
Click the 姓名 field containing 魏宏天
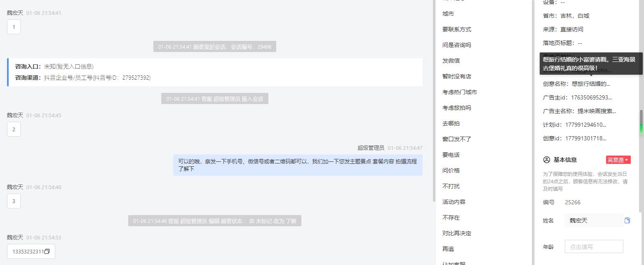click(x=594, y=220)
